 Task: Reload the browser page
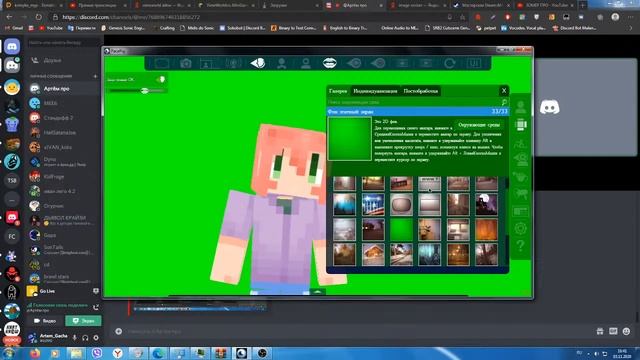(39, 17)
